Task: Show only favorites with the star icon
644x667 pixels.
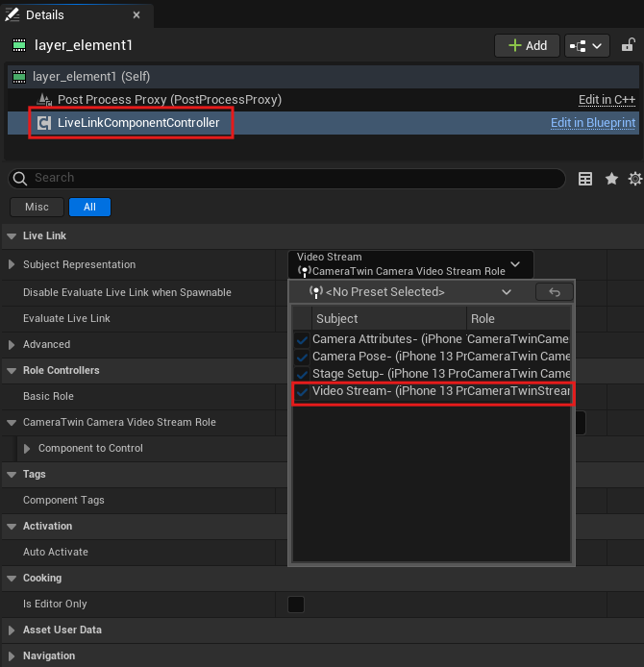Action: click(x=610, y=179)
